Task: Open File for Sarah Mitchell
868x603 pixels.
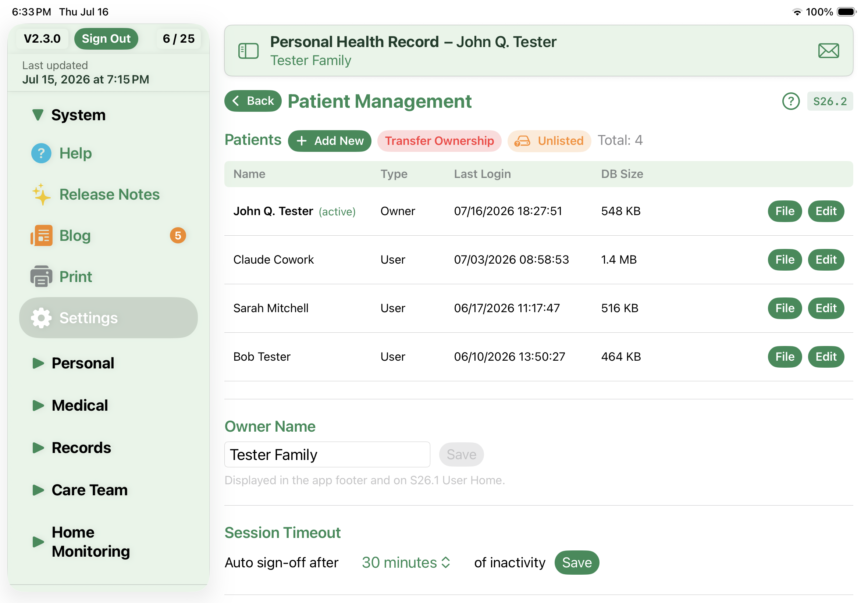Action: point(785,308)
